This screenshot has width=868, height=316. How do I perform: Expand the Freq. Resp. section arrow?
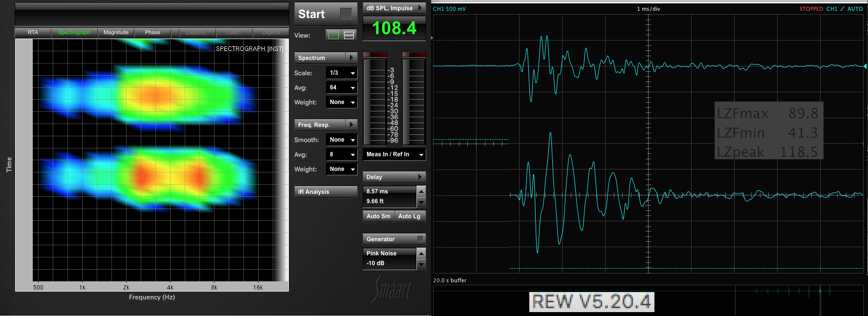tap(352, 125)
